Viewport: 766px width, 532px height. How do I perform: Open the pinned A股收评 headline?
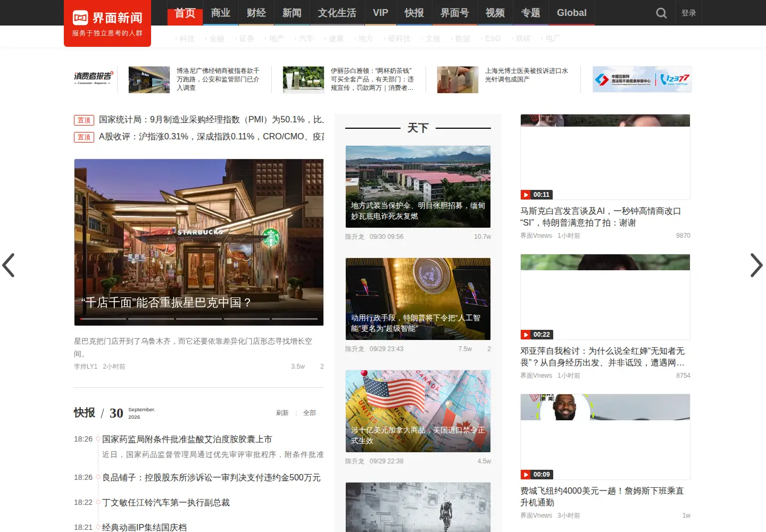[211, 137]
